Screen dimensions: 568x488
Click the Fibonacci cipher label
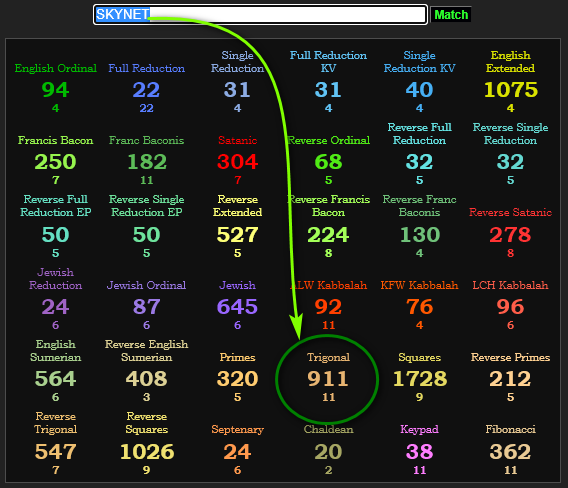pos(510,429)
